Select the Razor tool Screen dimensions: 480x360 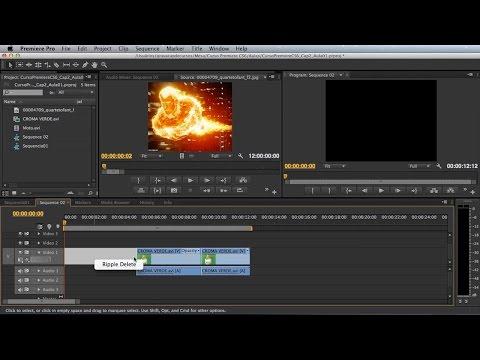[57, 65]
